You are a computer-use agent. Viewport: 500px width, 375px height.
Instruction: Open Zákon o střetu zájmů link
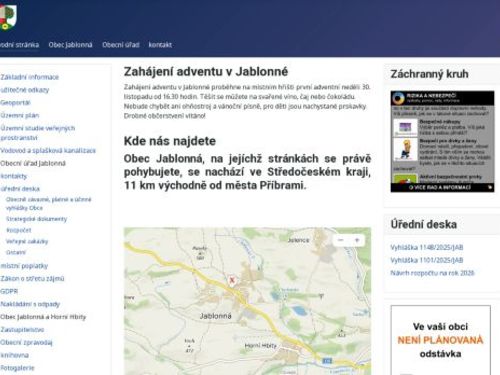tap(32, 278)
